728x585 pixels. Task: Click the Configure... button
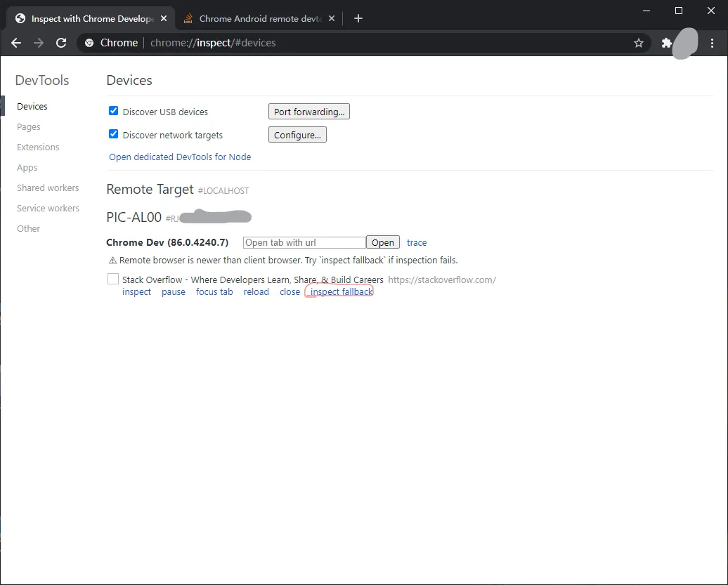[x=298, y=135]
